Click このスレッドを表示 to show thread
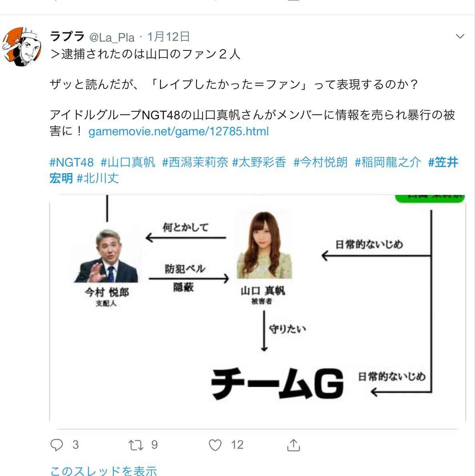This screenshot has width=475, height=476. pos(104,470)
